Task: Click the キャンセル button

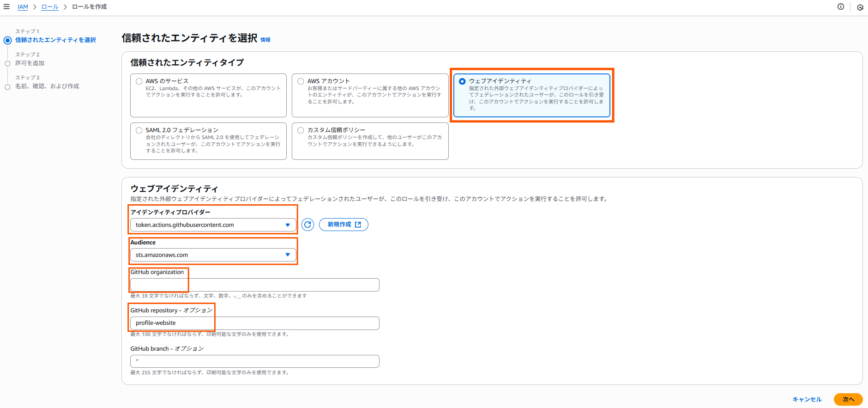Action: click(x=807, y=399)
